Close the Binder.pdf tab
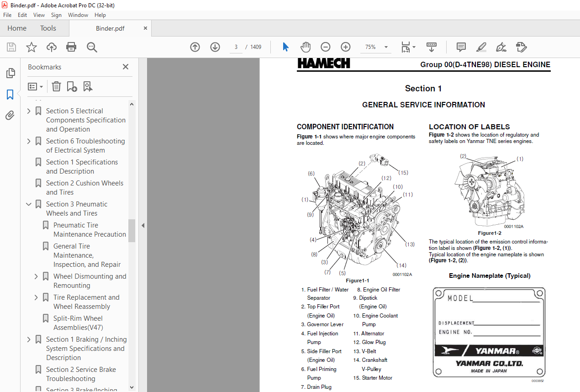The height and width of the screenshot is (392, 580). tap(146, 28)
